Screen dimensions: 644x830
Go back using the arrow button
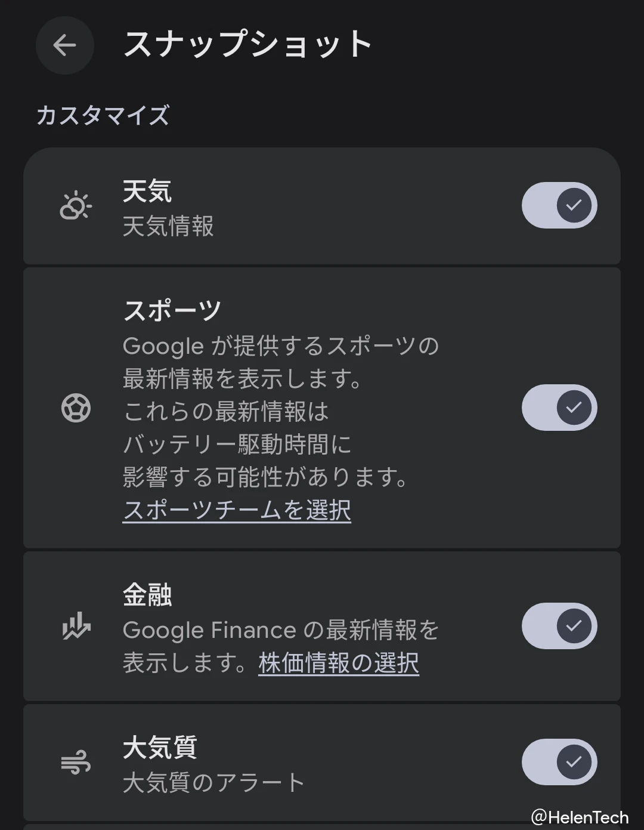(64, 45)
